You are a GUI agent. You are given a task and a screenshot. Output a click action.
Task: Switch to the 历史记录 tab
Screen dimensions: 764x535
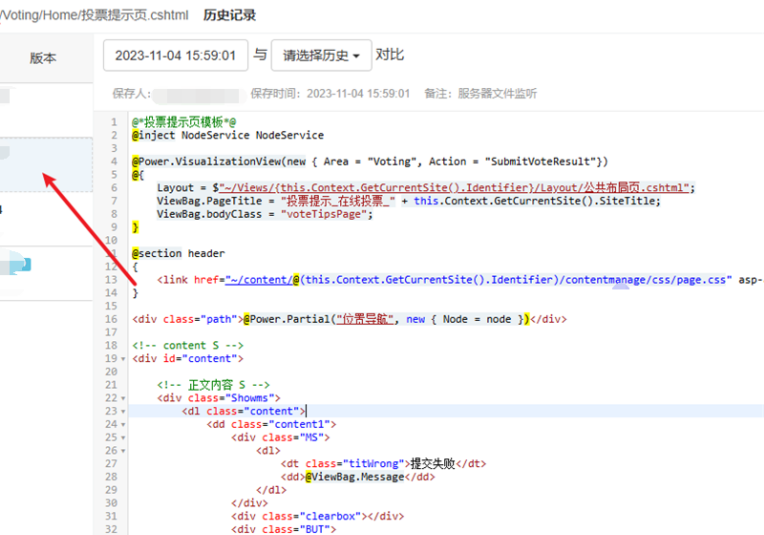point(229,15)
